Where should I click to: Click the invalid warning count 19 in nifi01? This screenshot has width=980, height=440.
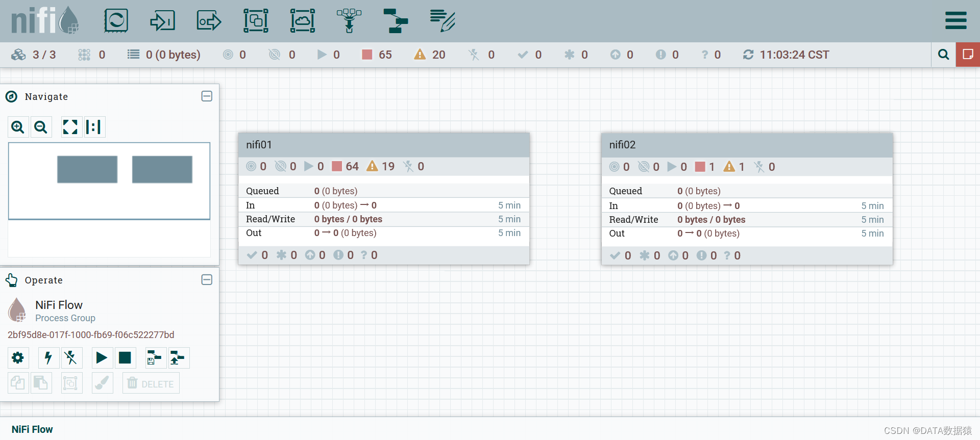(381, 166)
